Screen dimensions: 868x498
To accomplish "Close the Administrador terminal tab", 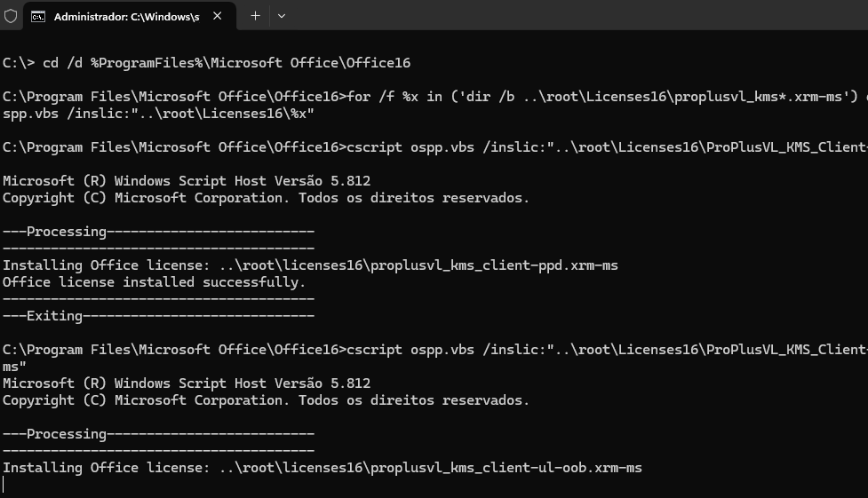I will pos(218,16).
